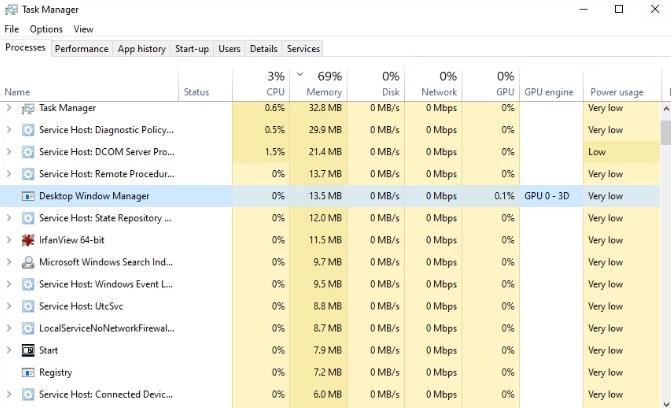Expand Service Host: DCOM Server Process row
Image resolution: width=671 pixels, height=408 pixels.
click(9, 152)
